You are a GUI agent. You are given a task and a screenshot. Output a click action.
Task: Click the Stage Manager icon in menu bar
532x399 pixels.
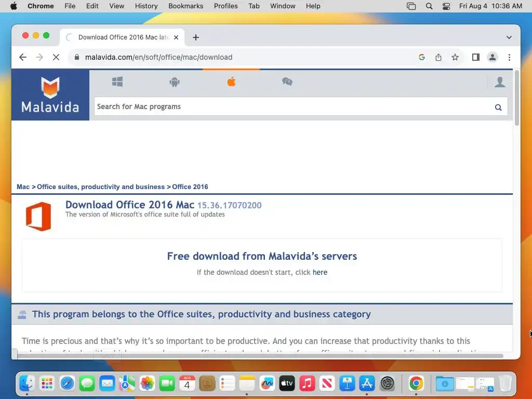click(x=411, y=6)
